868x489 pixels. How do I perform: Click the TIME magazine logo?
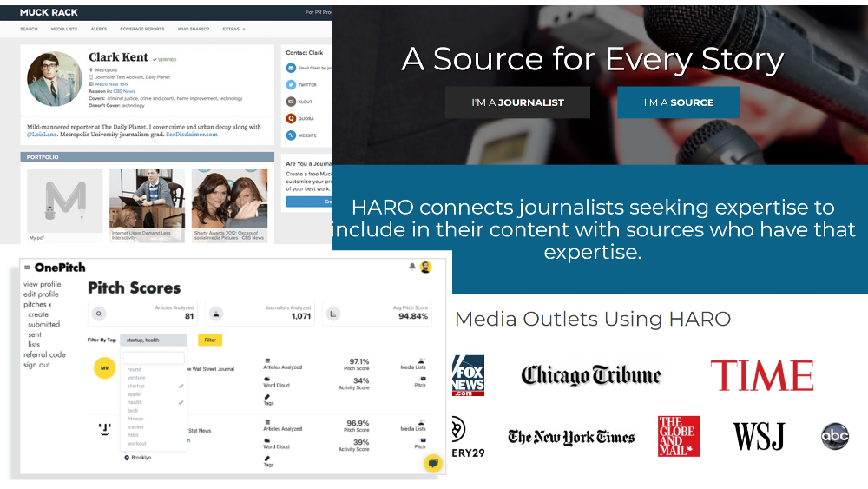[762, 375]
